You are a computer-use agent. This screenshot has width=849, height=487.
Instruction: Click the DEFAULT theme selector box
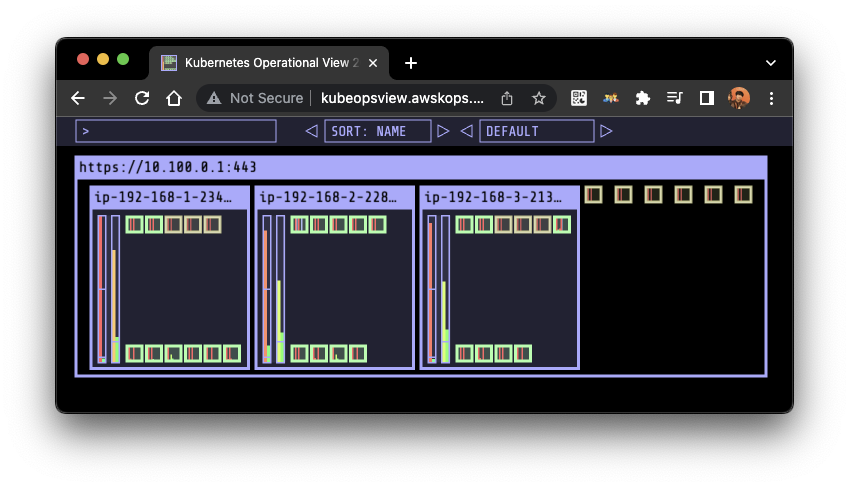coord(537,131)
